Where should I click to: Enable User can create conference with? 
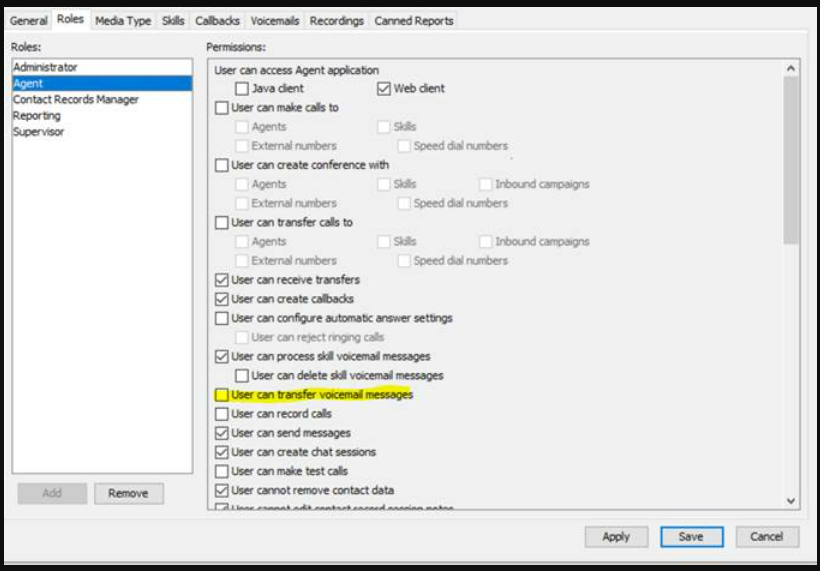coord(222,165)
